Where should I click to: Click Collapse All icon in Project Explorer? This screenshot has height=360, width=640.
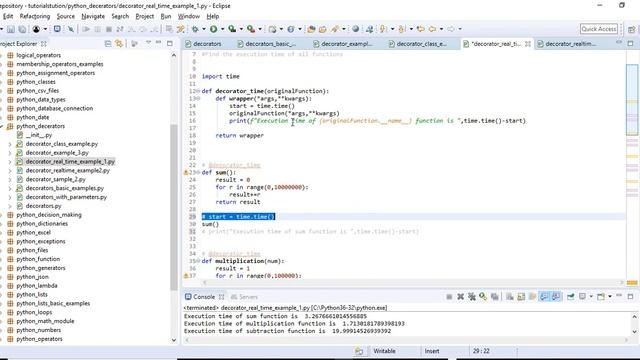(108, 43)
